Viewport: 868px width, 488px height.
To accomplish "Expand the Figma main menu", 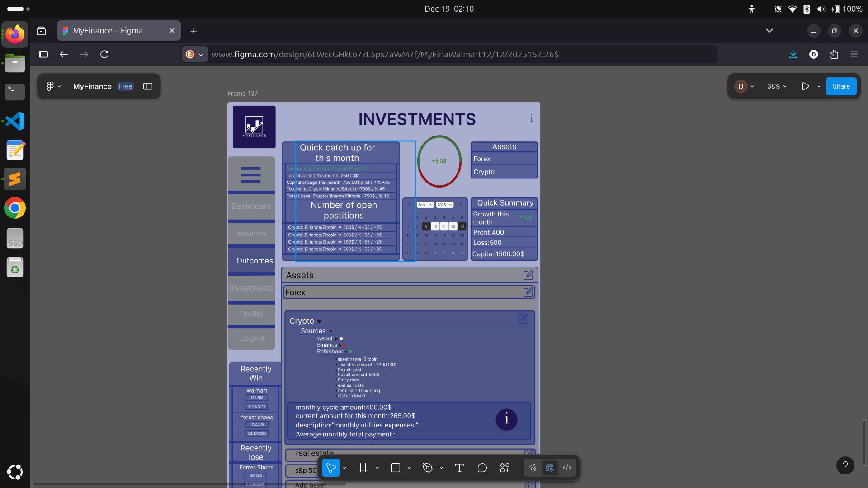I will [53, 86].
